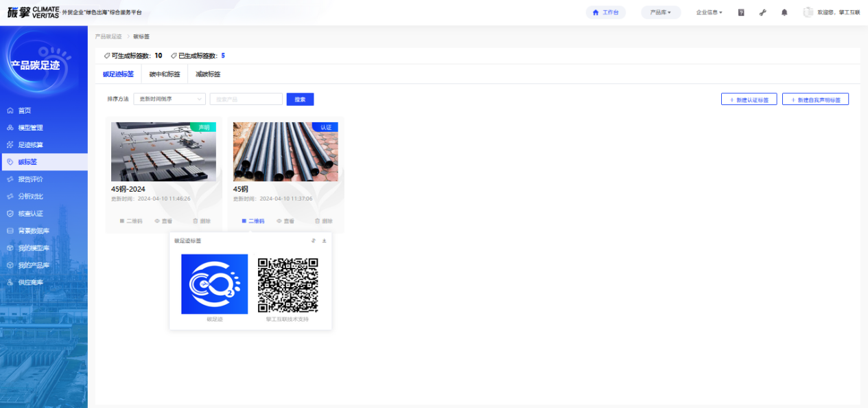The height and width of the screenshot is (408, 868).
Task: Open the wrench tools icon in header
Action: [762, 12]
